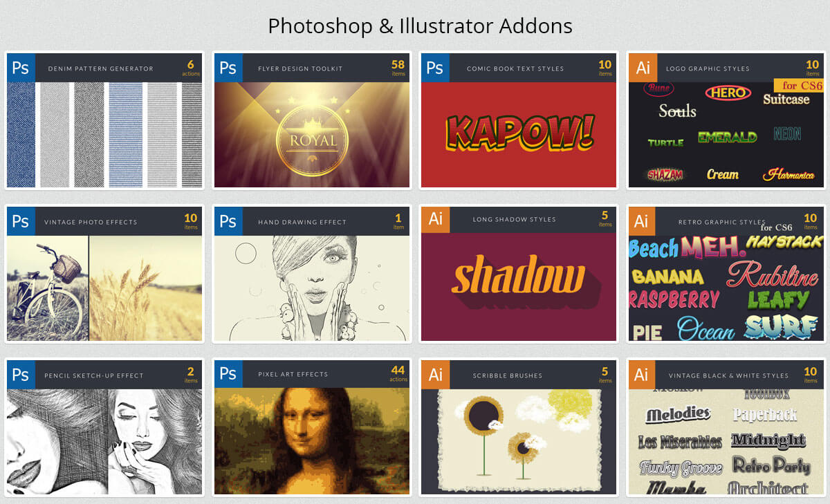830x504 pixels.
Task: Open the KAPOW! comic text preview
Action: (519, 135)
